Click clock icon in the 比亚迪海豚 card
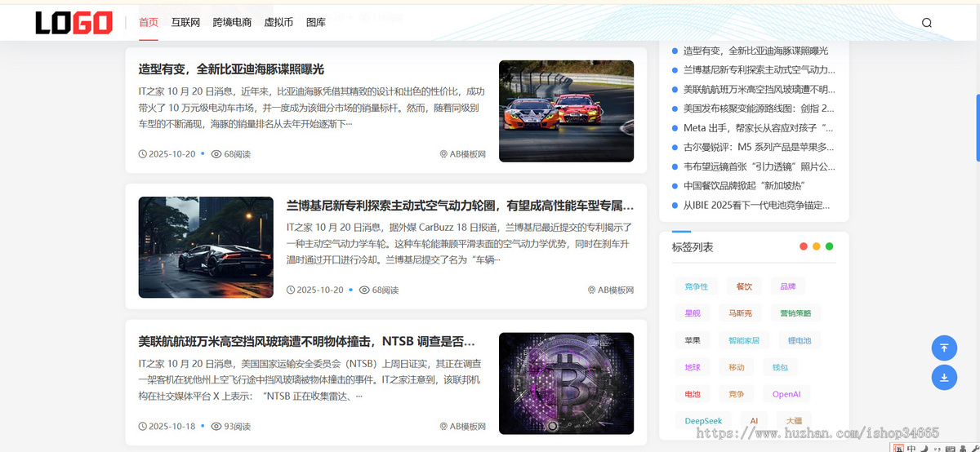This screenshot has width=980, height=452. pyautogui.click(x=143, y=154)
